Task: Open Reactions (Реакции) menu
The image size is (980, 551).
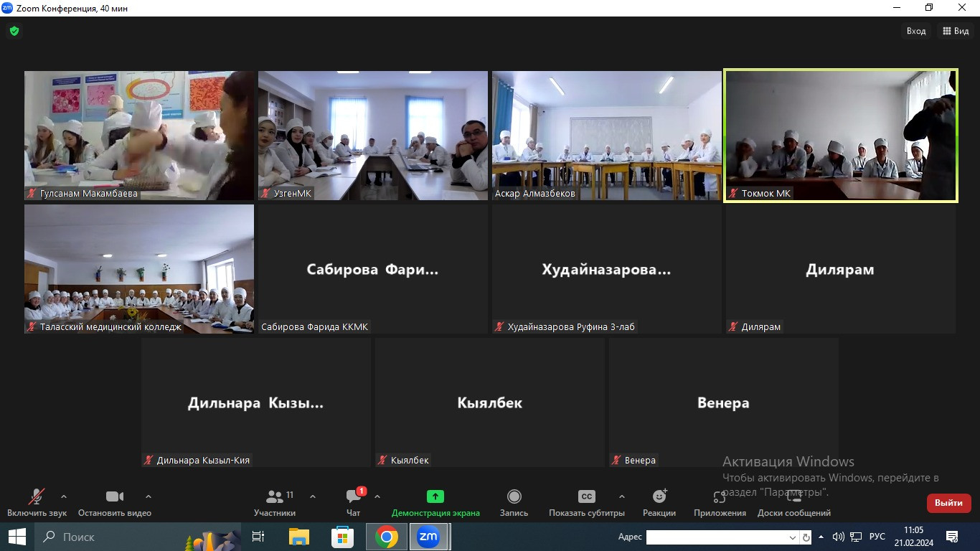Action: coord(659,502)
